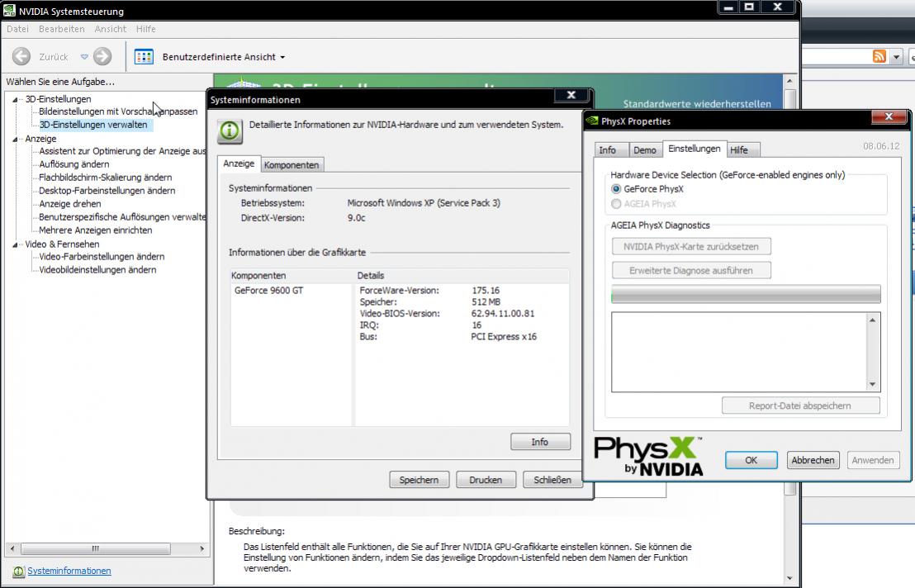Close the PhysX Properties window
The height and width of the screenshot is (588, 915).
889,116
